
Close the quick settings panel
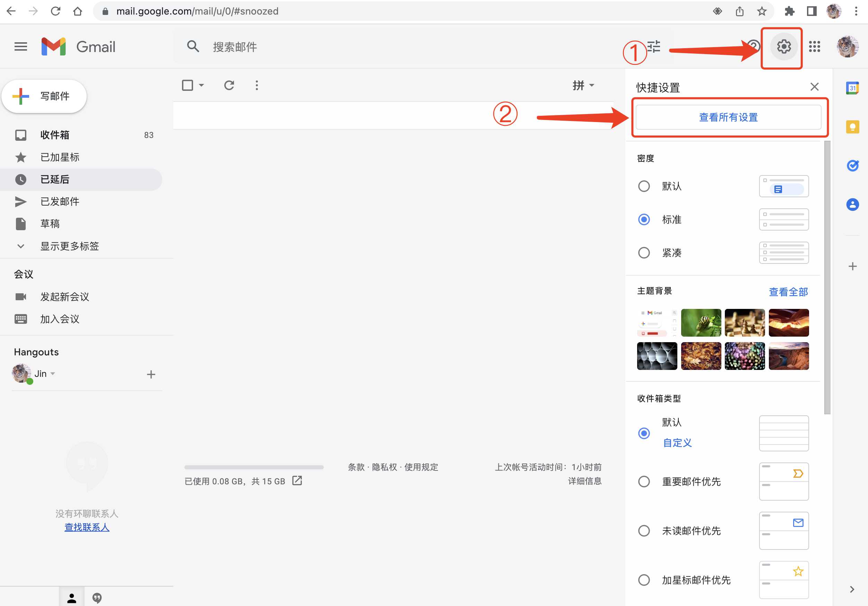[x=814, y=87]
